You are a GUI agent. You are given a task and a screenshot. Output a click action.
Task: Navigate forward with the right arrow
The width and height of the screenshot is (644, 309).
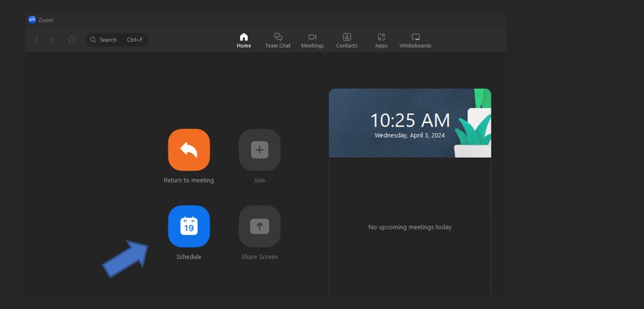click(52, 40)
